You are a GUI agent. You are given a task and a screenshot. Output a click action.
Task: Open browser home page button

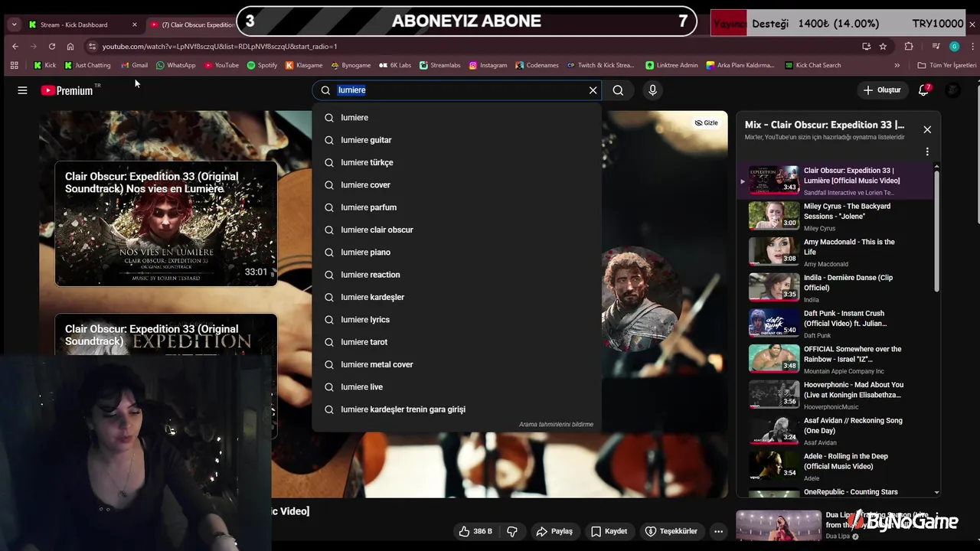[x=70, y=46]
